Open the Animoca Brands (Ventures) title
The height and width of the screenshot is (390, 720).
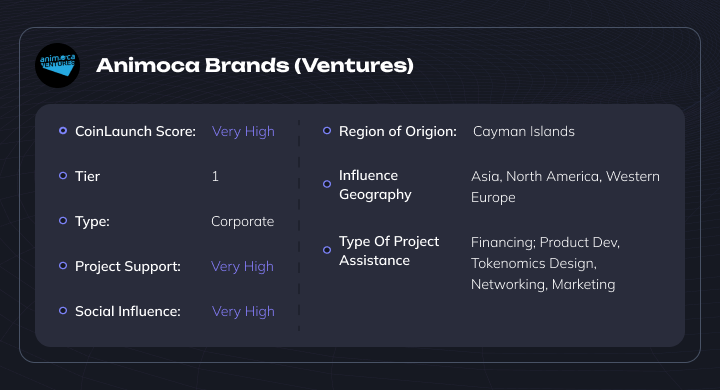255,65
